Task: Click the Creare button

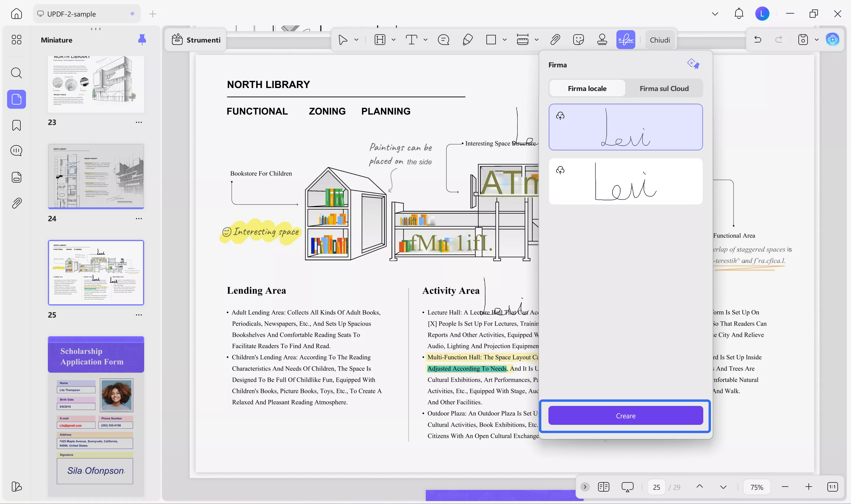Action: [625, 416]
